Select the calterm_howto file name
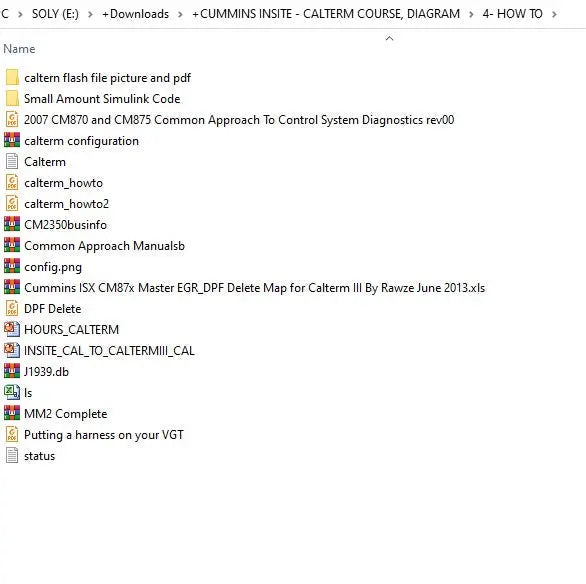Image resolution: width=586 pixels, height=584 pixels. click(64, 183)
